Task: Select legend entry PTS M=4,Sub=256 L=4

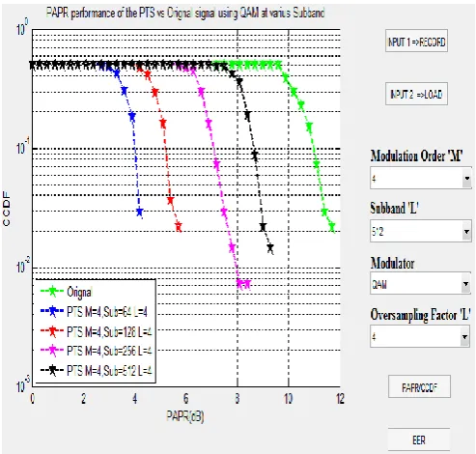Action: pyautogui.click(x=96, y=351)
